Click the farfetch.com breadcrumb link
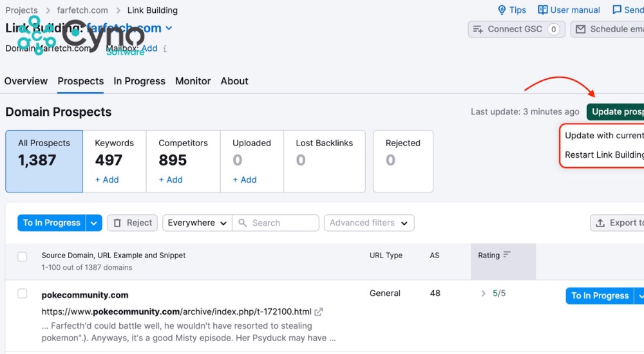 coord(82,10)
